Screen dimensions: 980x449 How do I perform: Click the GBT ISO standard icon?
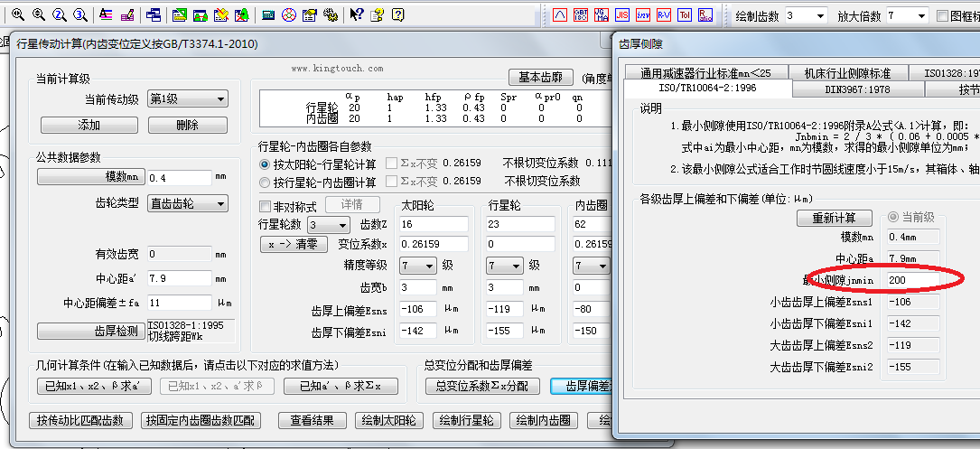tap(581, 15)
